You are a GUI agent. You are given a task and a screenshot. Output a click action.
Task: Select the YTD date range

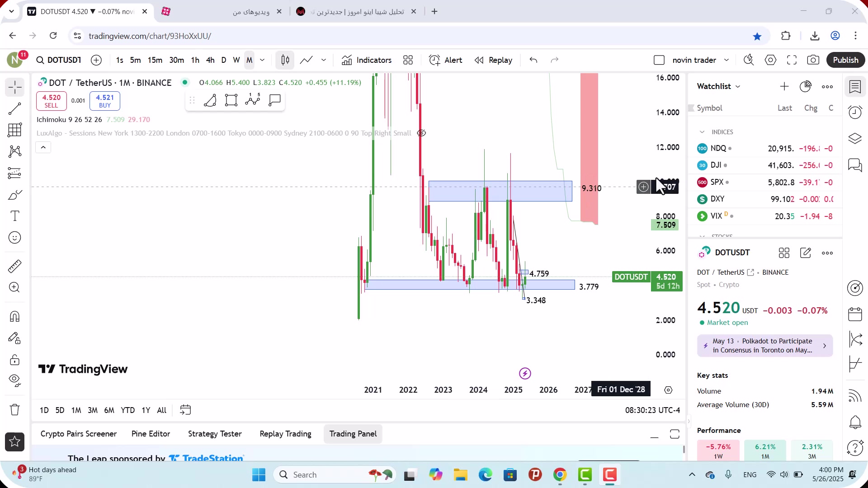(x=127, y=410)
